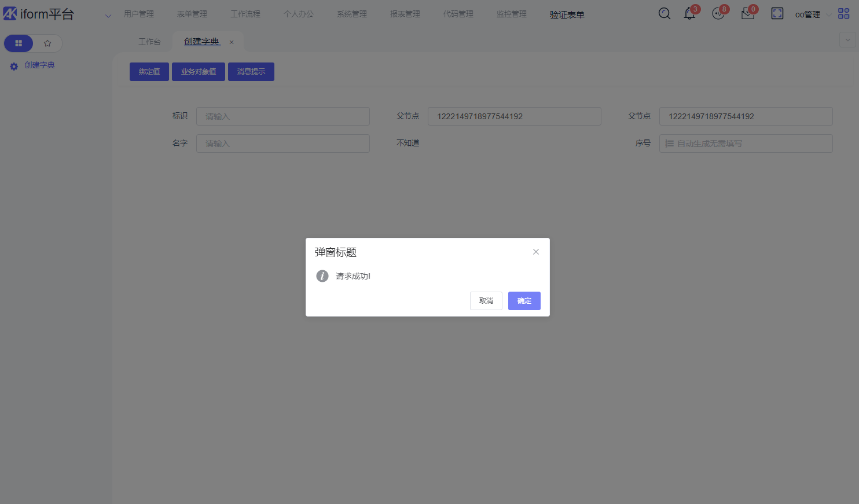Close the dialog with X icon
This screenshot has height=504, width=859.
(x=536, y=252)
